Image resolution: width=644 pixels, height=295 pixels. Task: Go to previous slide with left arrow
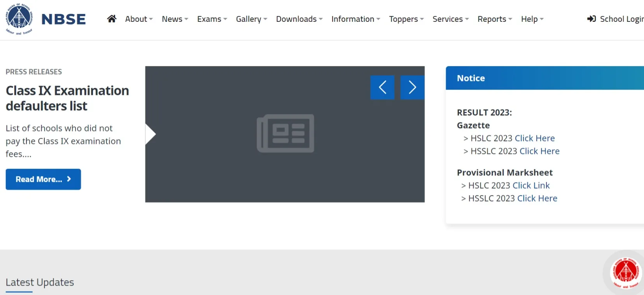coord(382,87)
